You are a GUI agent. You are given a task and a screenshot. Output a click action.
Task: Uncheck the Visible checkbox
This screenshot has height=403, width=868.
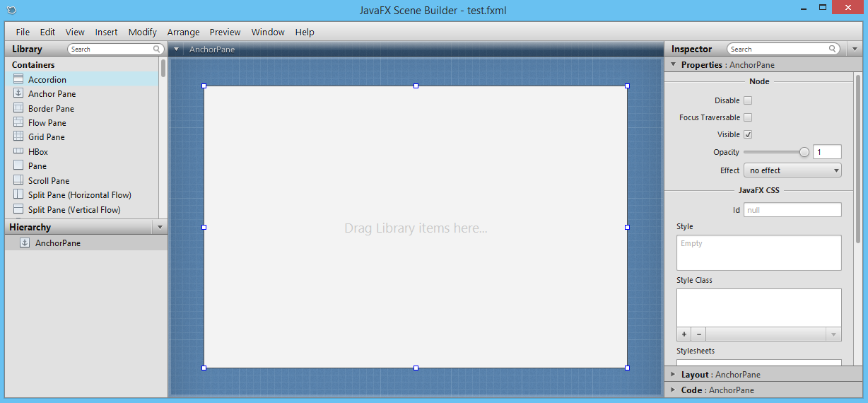point(748,134)
